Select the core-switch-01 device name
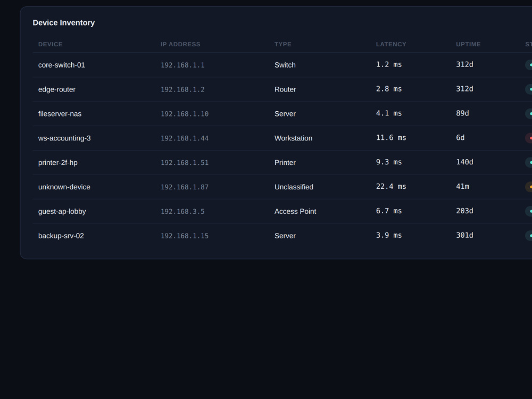Screen dimensions: 532x399 tap(61, 65)
